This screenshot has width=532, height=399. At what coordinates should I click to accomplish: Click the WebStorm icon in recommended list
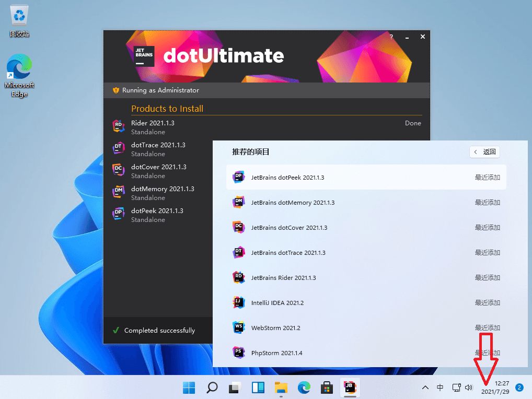point(238,328)
